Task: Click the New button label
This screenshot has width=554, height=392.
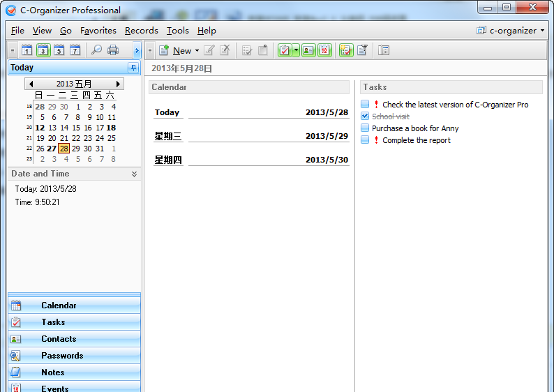Action: coord(182,51)
